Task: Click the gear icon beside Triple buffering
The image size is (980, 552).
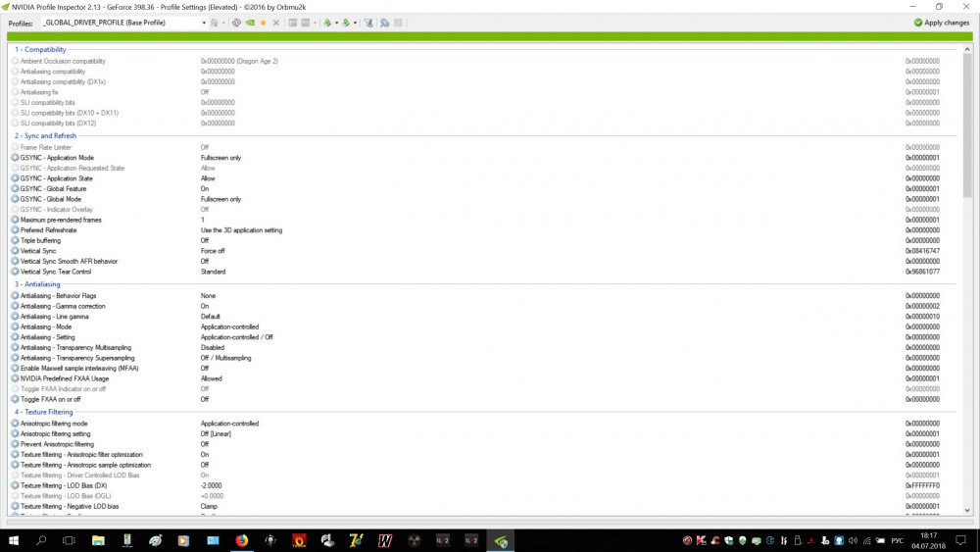Action: (15, 240)
